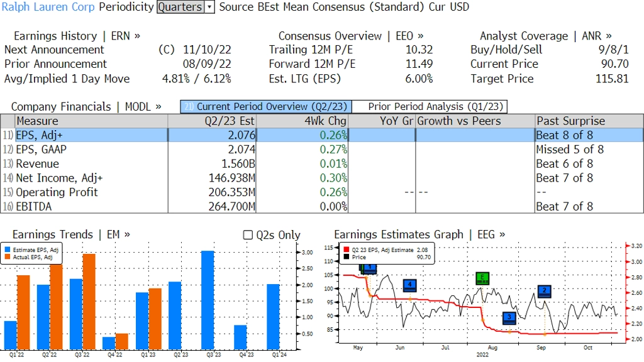Click the blue marker numbered 4

pyautogui.click(x=409, y=285)
